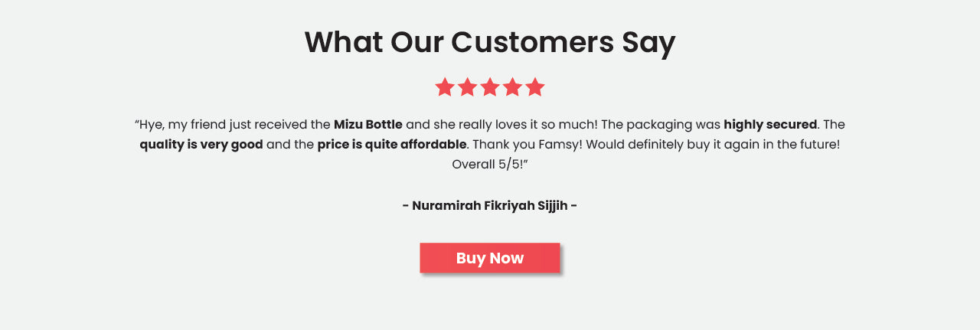Click the bold "highly secured" phrase
Image resolution: width=980 pixels, height=330 pixels.
point(769,124)
